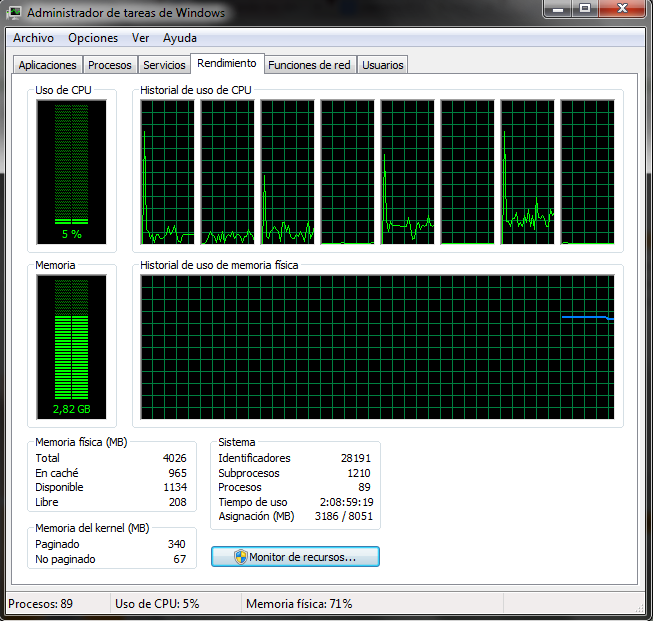Close the Task Manager window

tap(622, 8)
